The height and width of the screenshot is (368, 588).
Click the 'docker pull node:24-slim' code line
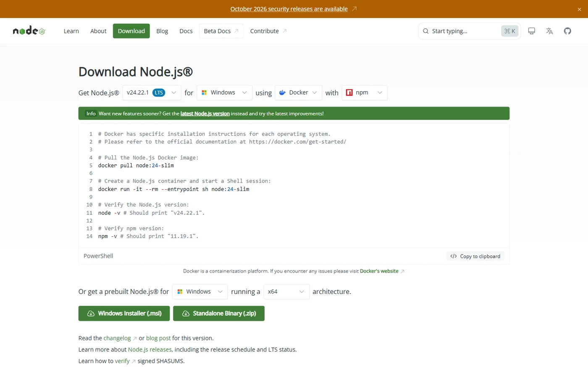pyautogui.click(x=136, y=166)
